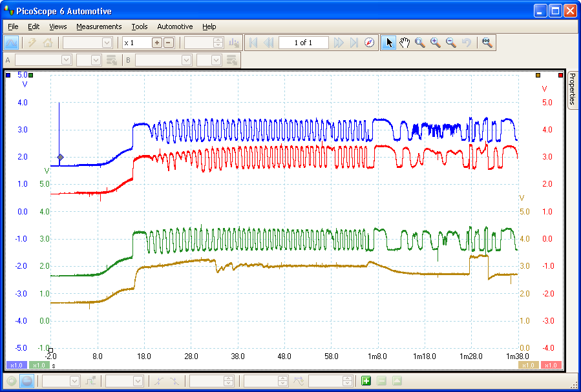581x392 pixels.
Task: Open Channel B input range dropdown
Action: click(x=186, y=60)
